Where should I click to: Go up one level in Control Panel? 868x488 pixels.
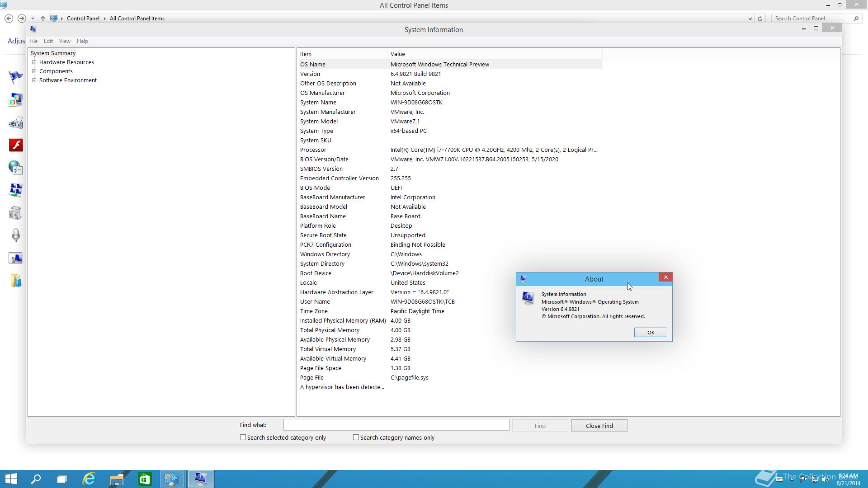42,19
